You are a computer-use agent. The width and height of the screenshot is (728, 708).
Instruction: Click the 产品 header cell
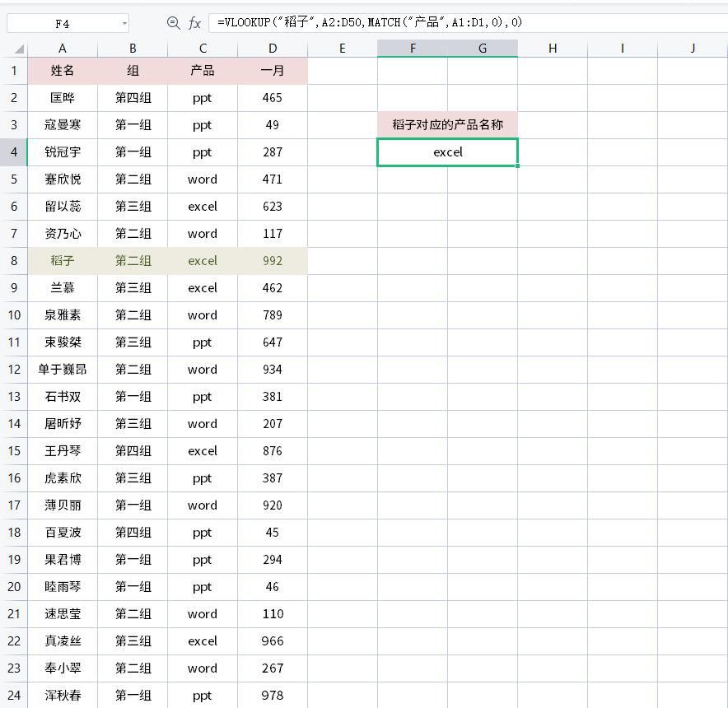pos(202,71)
